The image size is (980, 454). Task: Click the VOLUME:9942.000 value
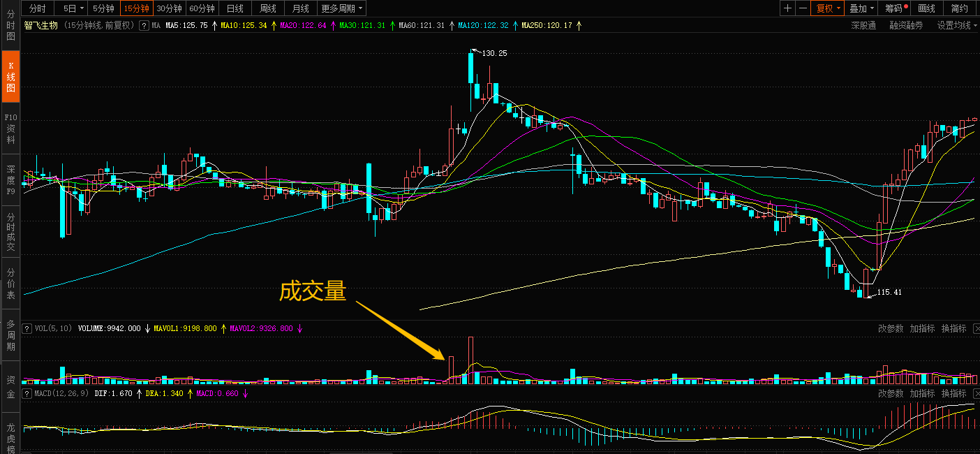pos(110,328)
